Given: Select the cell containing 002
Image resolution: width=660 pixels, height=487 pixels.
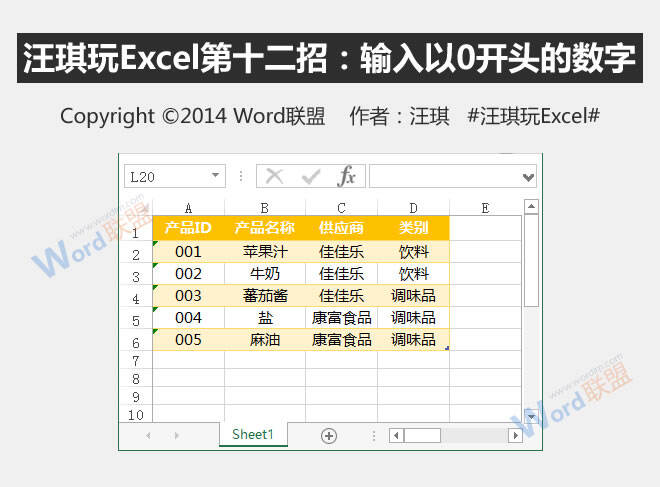Looking at the screenshot, I should pos(188,274).
